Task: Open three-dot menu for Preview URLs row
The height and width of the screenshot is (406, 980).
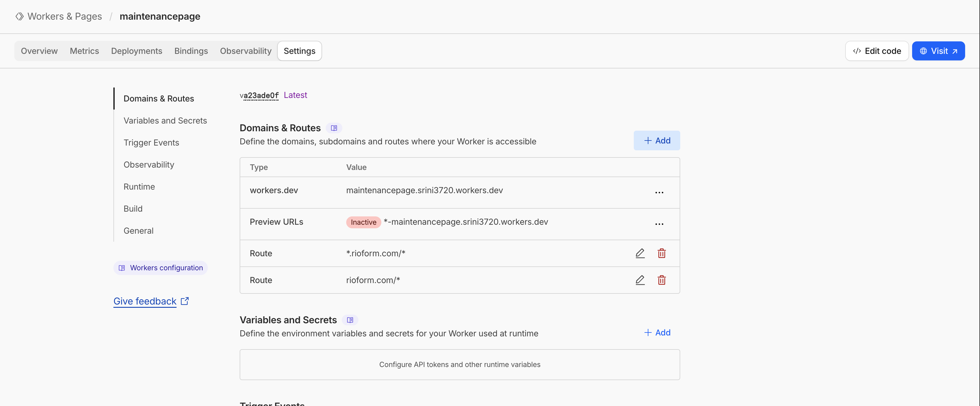Action: click(659, 224)
